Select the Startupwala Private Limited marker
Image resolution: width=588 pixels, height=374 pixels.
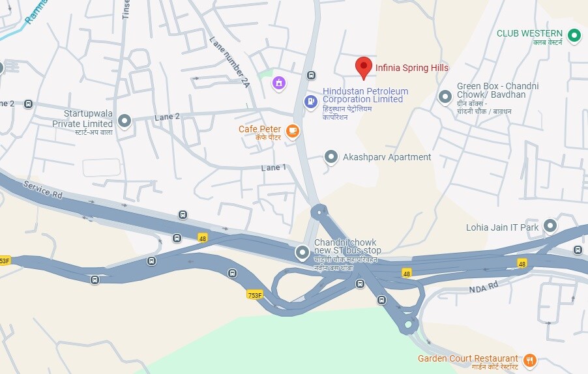point(125,121)
